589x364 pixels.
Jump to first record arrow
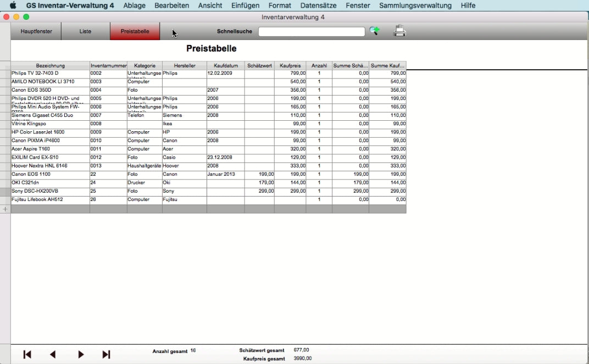click(x=27, y=354)
